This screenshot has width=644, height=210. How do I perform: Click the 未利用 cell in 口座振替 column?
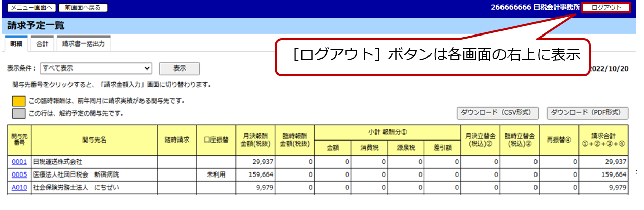[x=215, y=174]
